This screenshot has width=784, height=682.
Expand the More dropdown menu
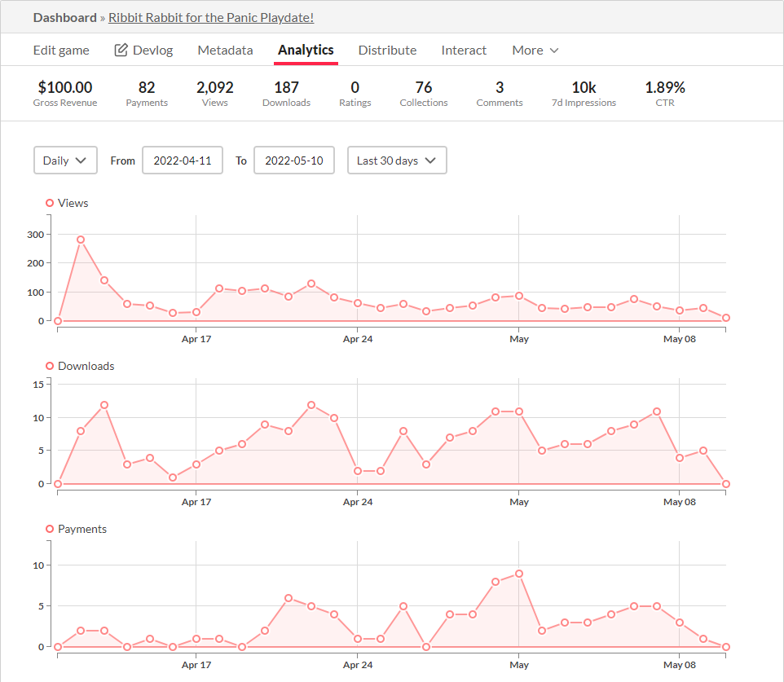pos(535,50)
